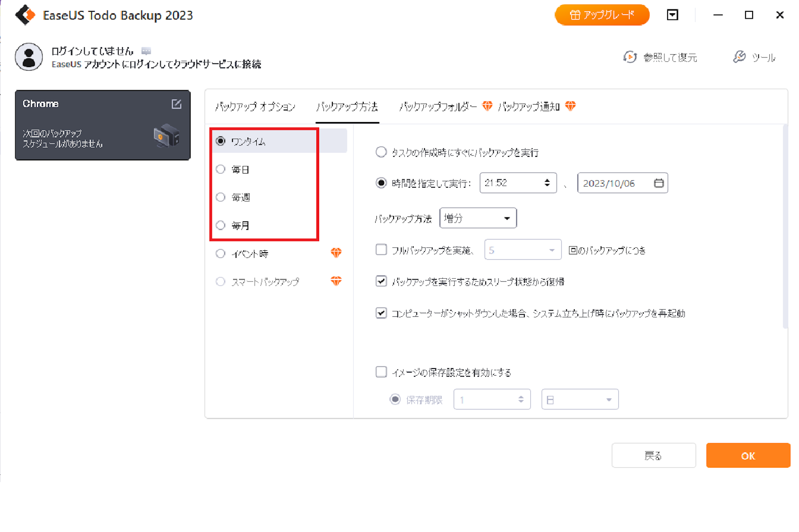The height and width of the screenshot is (532, 799).
Task: Open the 増分 backup method dropdown
Action: pyautogui.click(x=478, y=218)
